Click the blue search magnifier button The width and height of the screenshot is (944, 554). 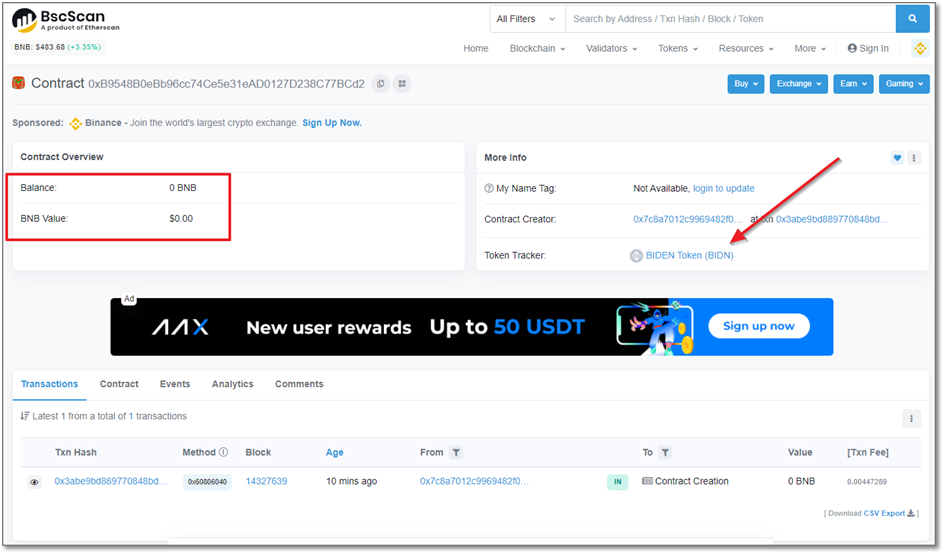tap(912, 19)
